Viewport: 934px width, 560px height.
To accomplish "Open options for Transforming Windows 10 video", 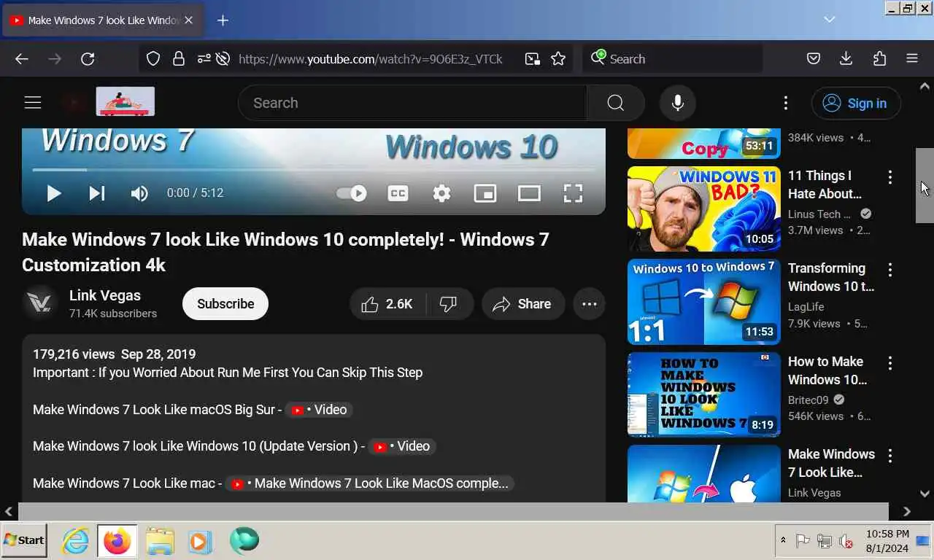I will coord(890,270).
